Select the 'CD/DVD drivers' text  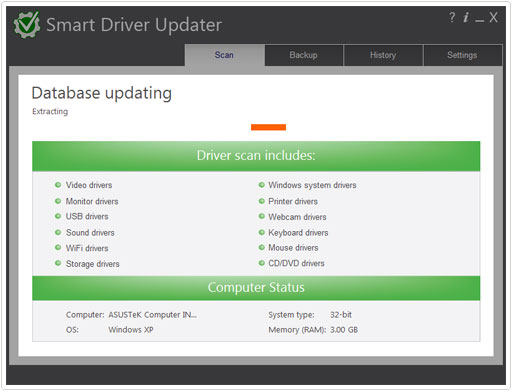296,263
